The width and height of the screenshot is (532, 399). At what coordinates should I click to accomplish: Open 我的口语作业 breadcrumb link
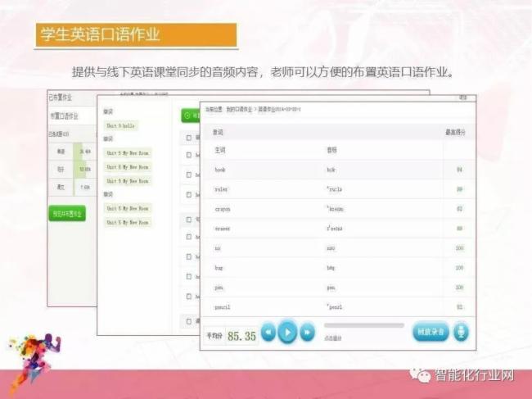[x=240, y=109]
